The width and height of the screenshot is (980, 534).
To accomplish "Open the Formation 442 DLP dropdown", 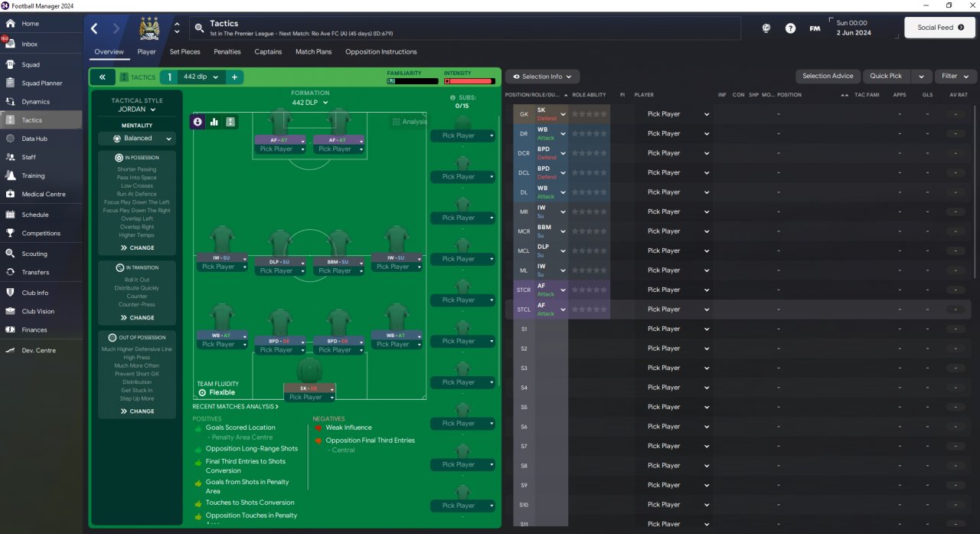I will [309, 102].
